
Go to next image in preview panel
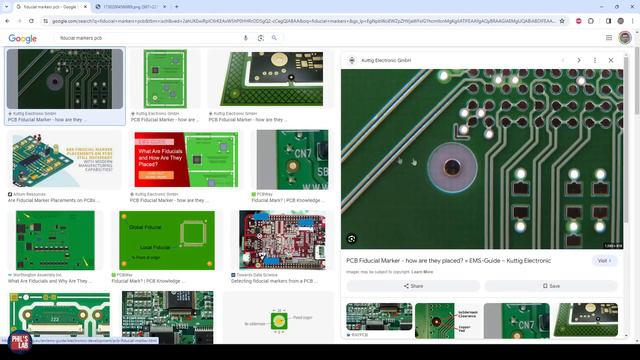click(579, 60)
